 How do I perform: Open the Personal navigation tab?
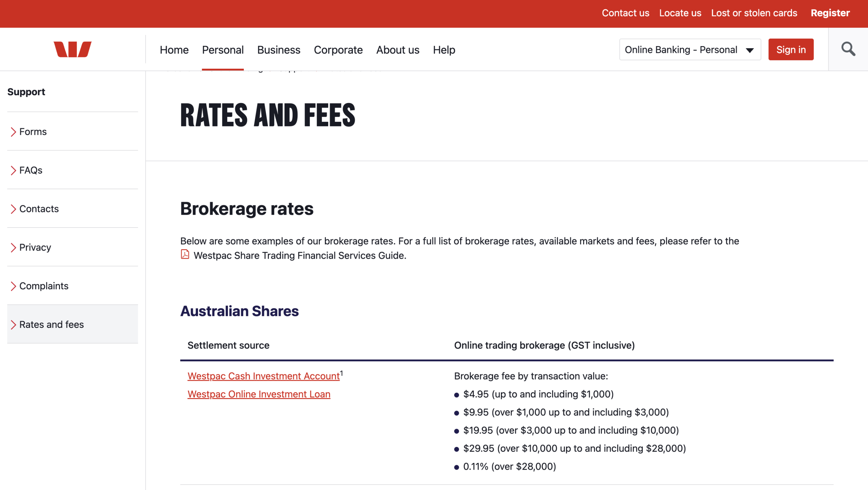click(x=223, y=50)
